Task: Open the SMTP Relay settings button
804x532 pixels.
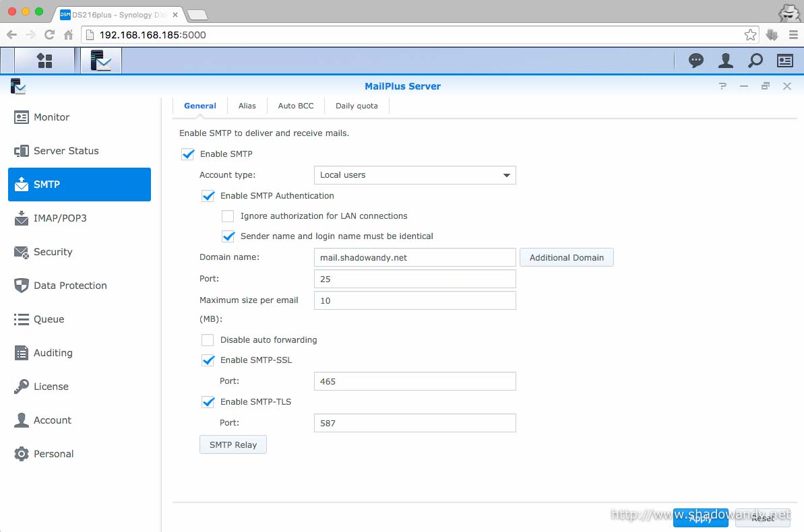Action: pyautogui.click(x=233, y=445)
